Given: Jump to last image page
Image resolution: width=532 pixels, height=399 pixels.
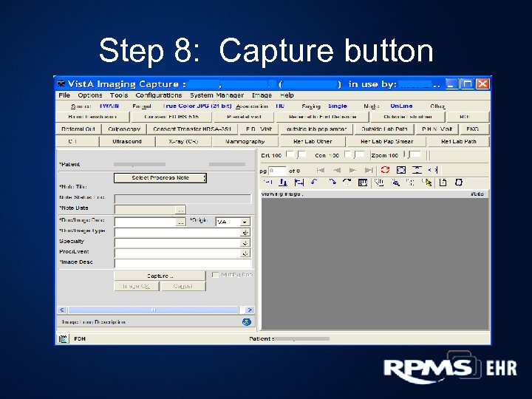Looking at the screenshot, I should 369,171.
